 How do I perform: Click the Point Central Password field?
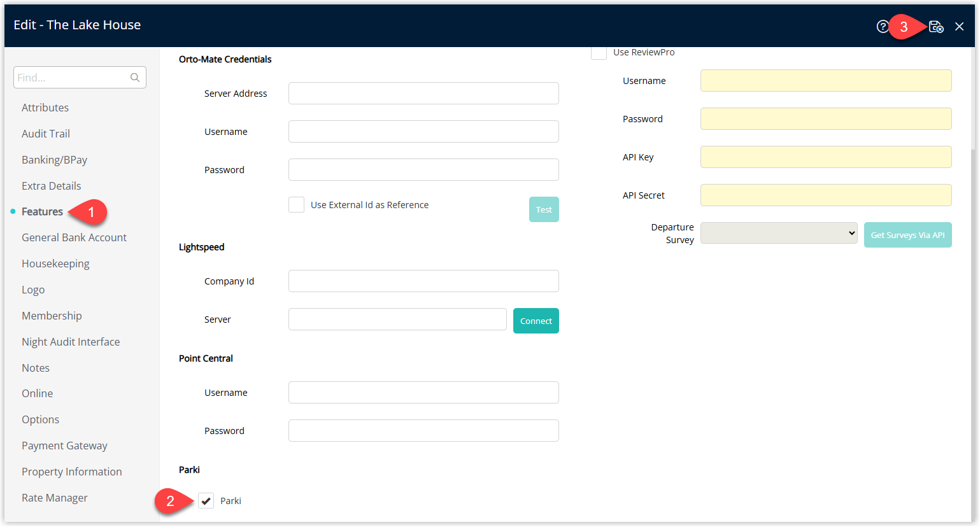[x=423, y=431]
